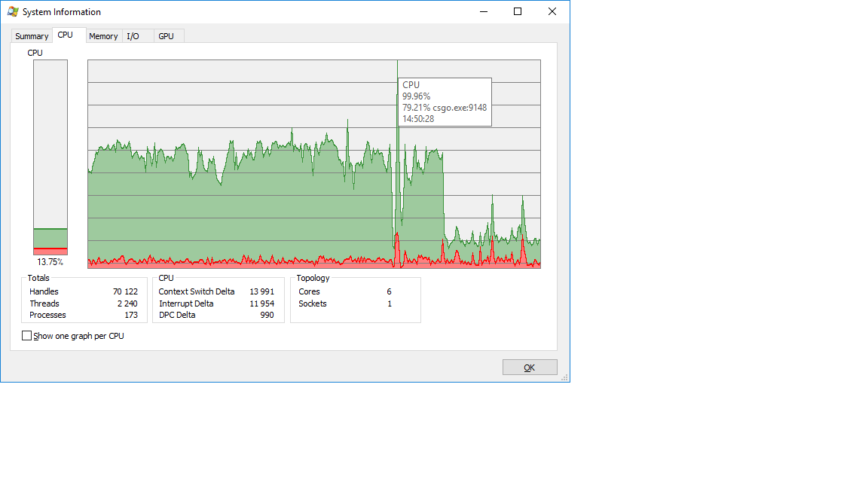This screenshot has width=868, height=488.
Task: Minimize the System Information window
Action: (x=484, y=11)
